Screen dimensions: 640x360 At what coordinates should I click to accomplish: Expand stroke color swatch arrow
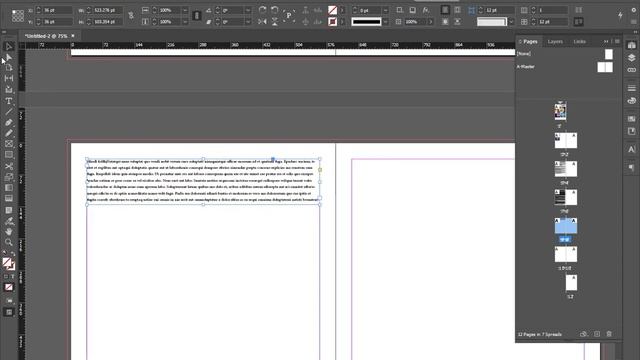(342, 22)
